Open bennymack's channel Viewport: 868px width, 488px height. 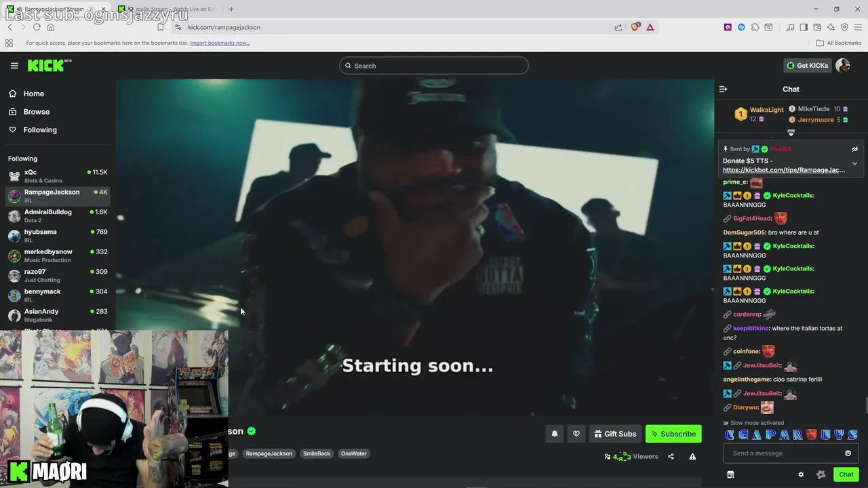(x=58, y=295)
